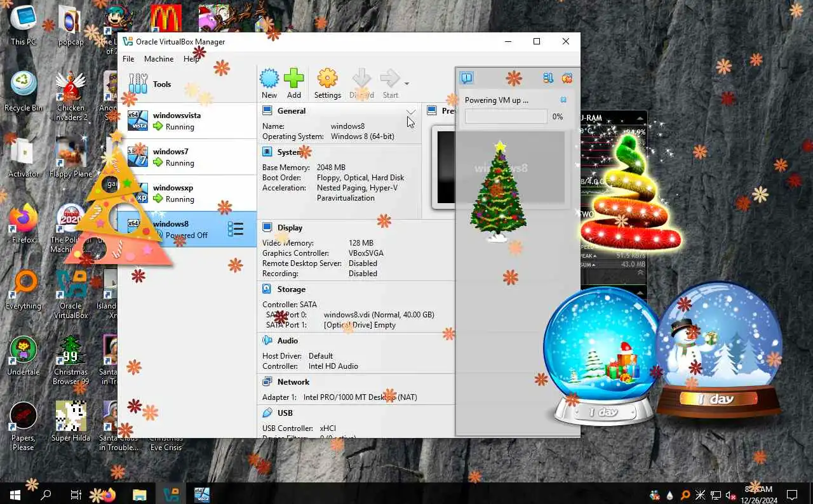Image resolution: width=813 pixels, height=504 pixels.
Task: Click the Storage section heading
Action: [292, 289]
